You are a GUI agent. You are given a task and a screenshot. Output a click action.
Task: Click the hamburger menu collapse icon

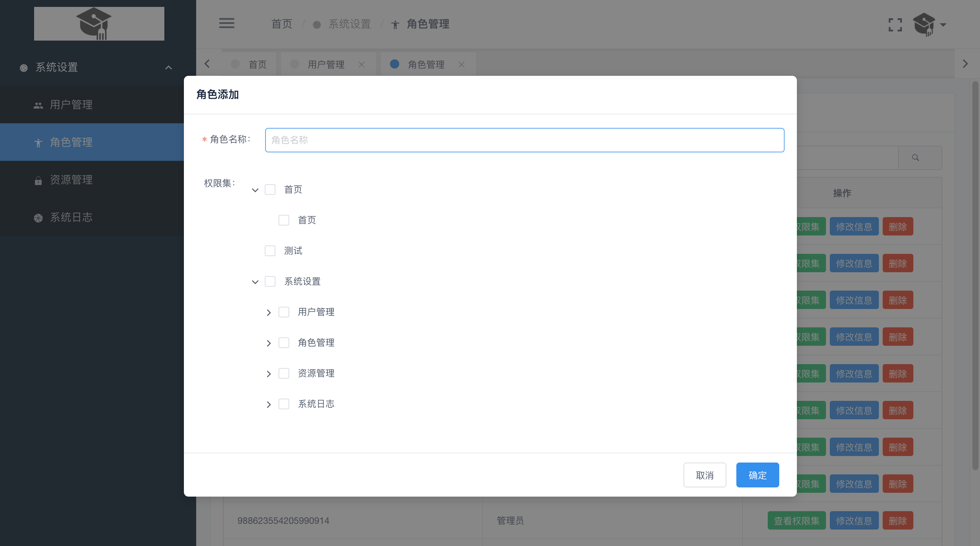tap(226, 23)
